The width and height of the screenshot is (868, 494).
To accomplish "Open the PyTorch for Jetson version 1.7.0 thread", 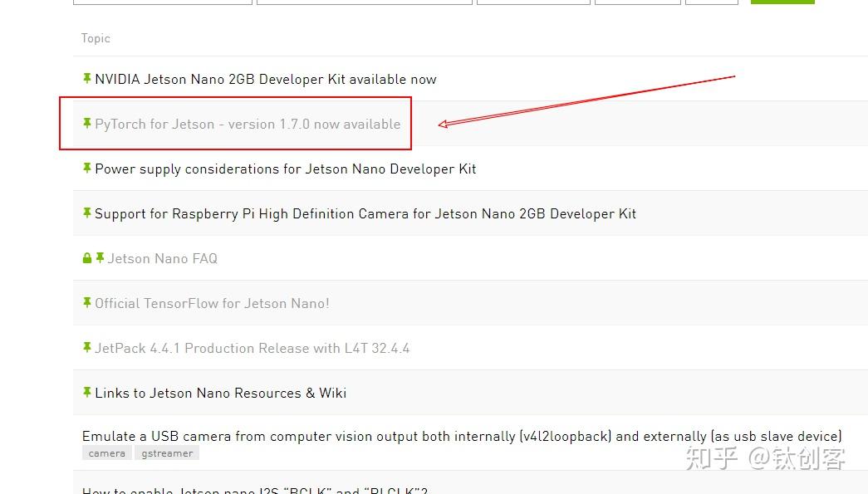I will click(x=247, y=123).
